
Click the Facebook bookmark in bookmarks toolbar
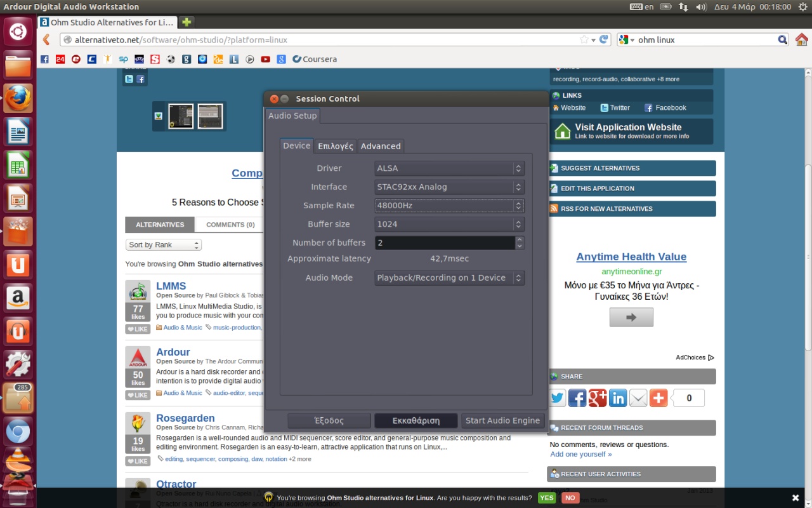pos(44,59)
